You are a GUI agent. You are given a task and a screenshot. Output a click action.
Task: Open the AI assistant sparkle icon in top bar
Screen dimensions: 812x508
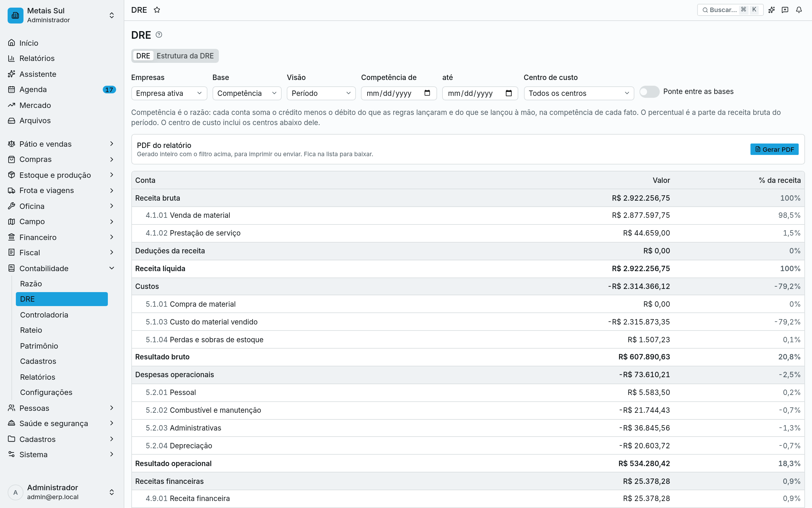[771, 10]
